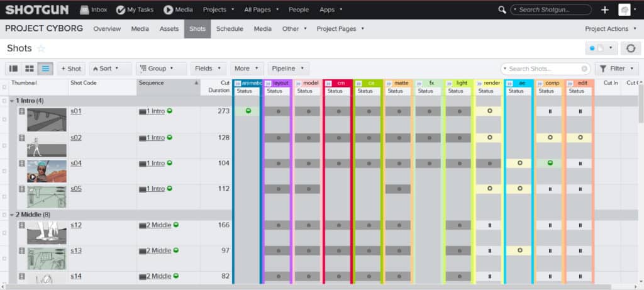
Task: Open the user avatar menu
Action: point(625,10)
